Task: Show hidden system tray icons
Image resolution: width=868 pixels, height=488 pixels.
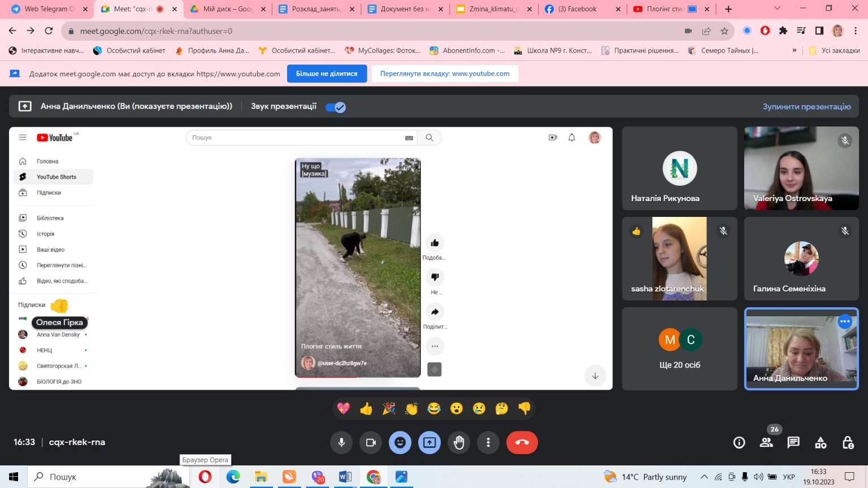Action: pos(704,477)
